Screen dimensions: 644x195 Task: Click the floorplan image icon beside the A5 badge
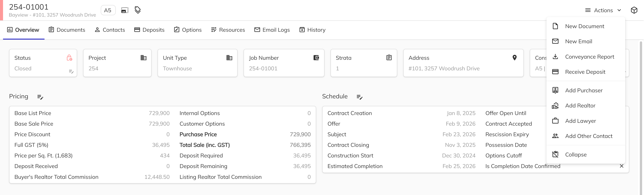click(x=125, y=10)
